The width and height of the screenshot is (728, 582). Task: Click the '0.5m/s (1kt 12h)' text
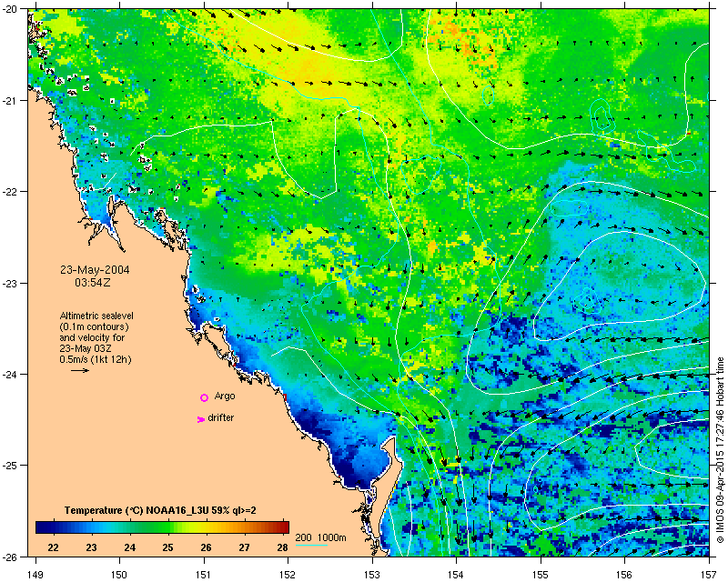point(96,360)
